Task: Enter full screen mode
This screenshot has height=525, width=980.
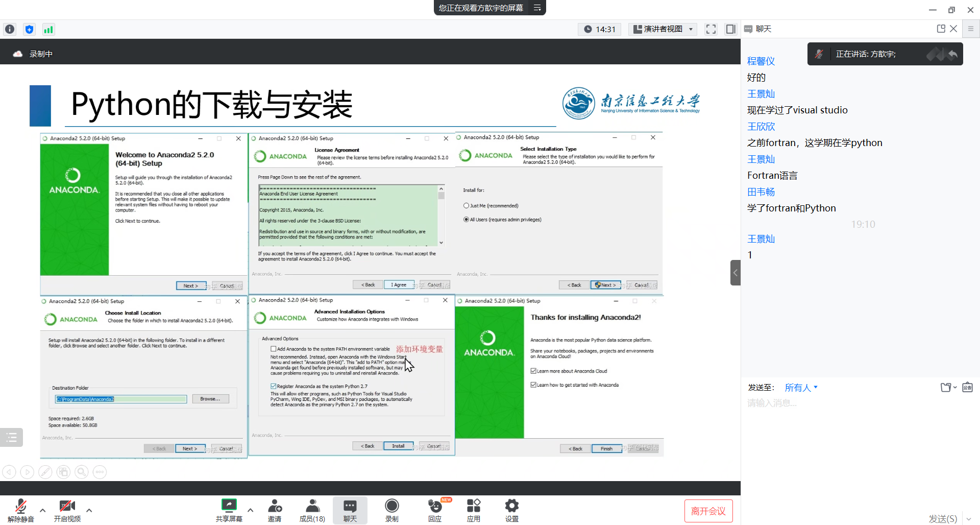Action: (710, 29)
